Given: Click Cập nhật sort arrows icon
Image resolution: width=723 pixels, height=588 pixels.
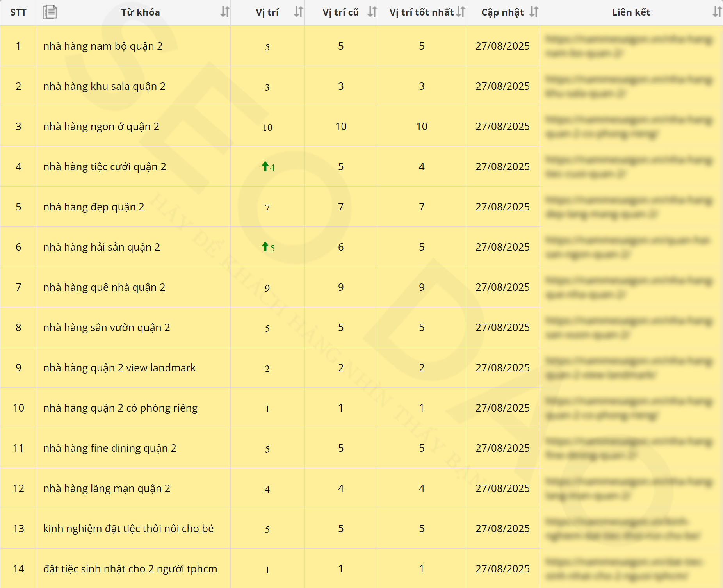Looking at the screenshot, I should [534, 12].
